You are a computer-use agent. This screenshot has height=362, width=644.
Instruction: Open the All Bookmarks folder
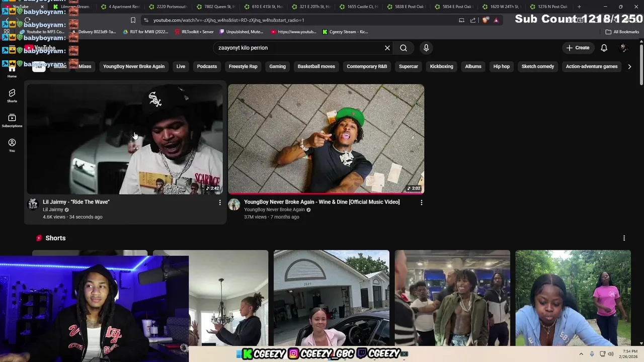click(x=622, y=32)
